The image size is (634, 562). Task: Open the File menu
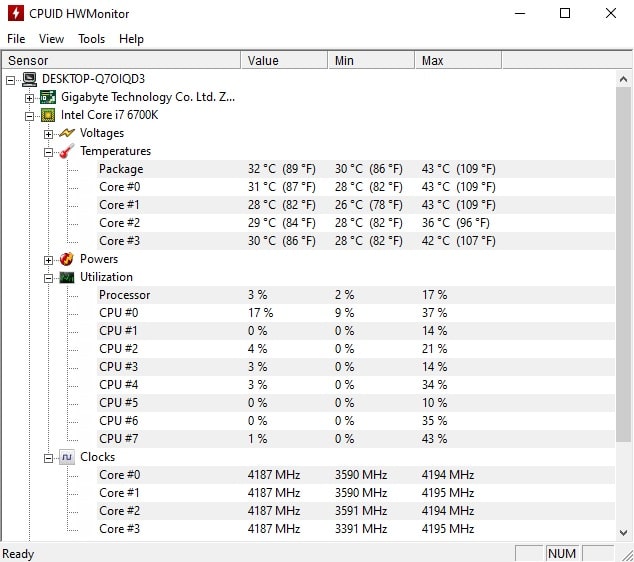click(x=16, y=39)
